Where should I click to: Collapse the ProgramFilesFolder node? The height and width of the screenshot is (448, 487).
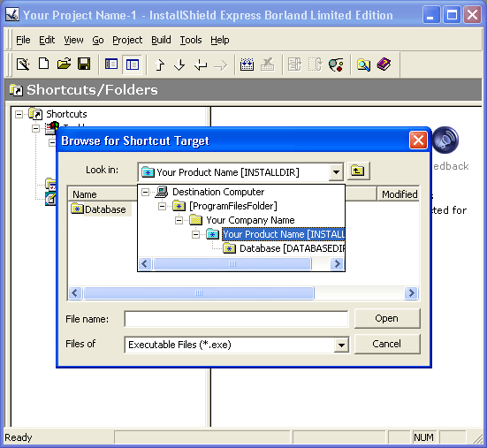162,206
